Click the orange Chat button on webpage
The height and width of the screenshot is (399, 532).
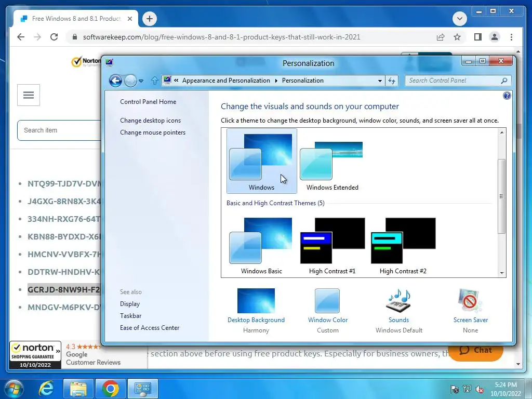[475, 351]
